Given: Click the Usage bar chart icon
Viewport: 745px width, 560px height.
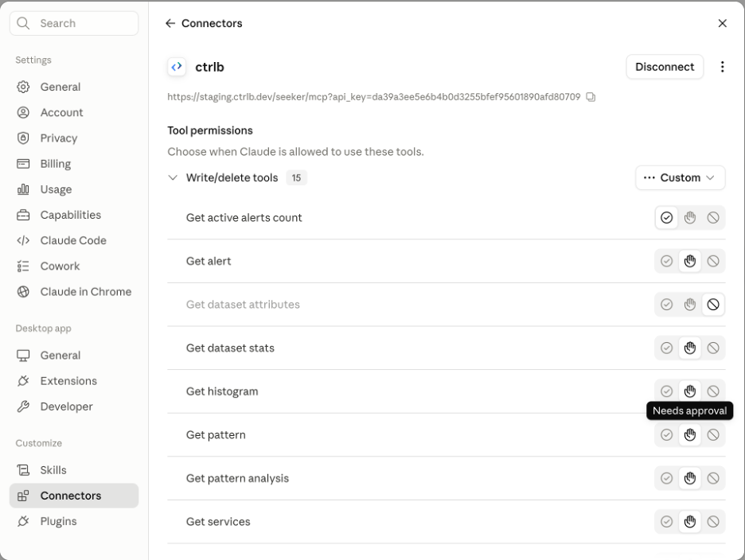Looking at the screenshot, I should pos(23,189).
